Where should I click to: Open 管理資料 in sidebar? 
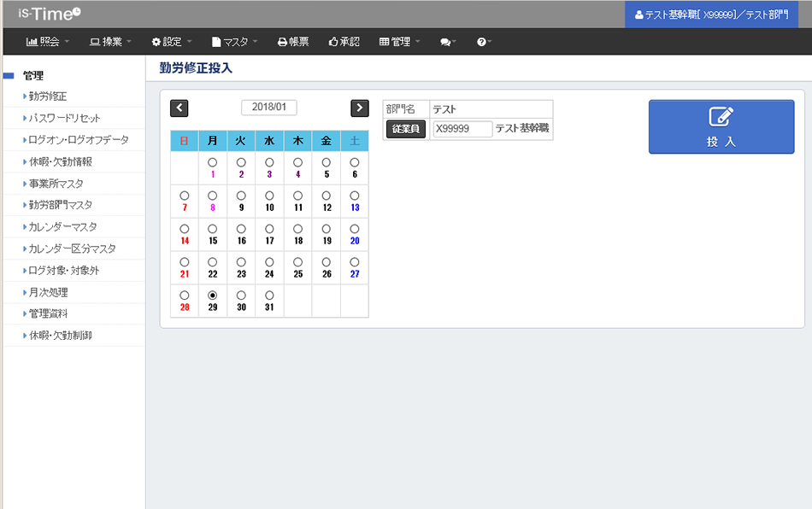pyautogui.click(x=48, y=313)
